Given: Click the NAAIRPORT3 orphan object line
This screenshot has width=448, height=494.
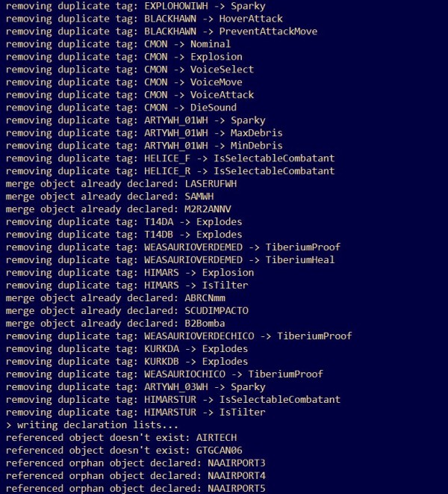Looking at the screenshot, I should click(x=136, y=463).
